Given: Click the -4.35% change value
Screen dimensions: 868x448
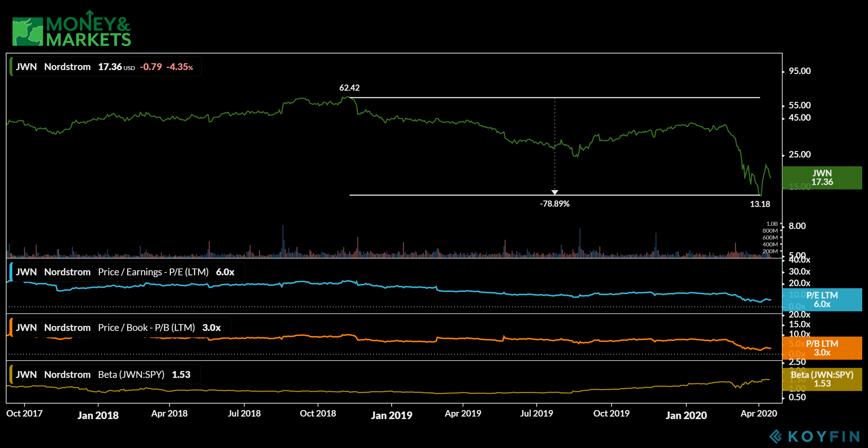Looking at the screenshot, I should point(179,67).
